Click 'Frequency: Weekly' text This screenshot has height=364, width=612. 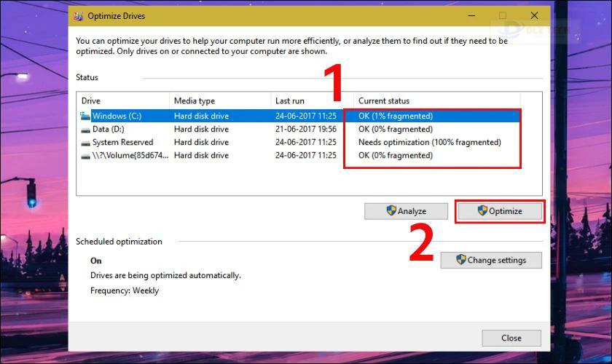[x=125, y=290]
